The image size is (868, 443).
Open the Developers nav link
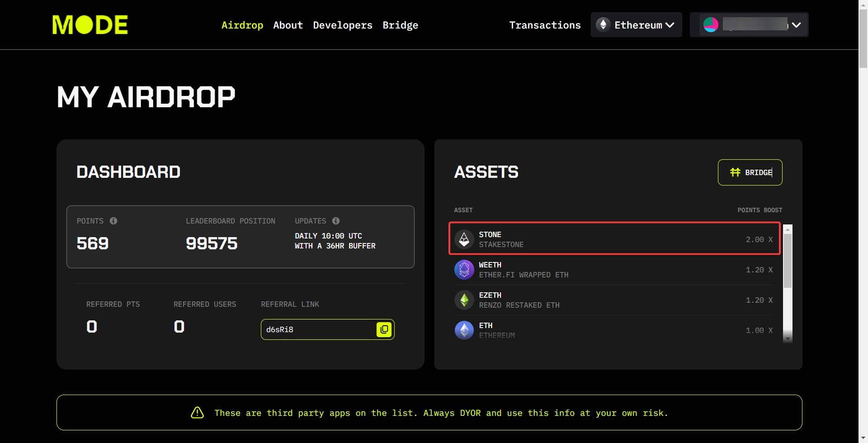click(343, 25)
